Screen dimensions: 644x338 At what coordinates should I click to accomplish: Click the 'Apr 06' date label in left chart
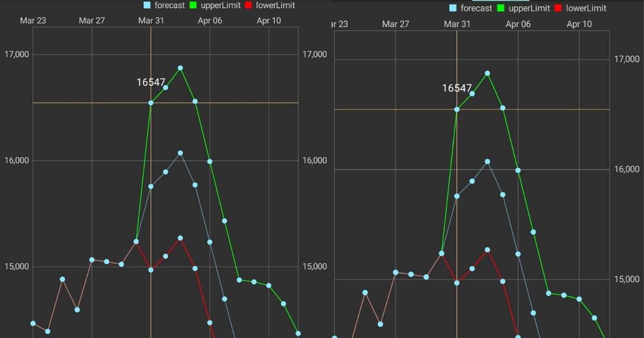coord(210,20)
